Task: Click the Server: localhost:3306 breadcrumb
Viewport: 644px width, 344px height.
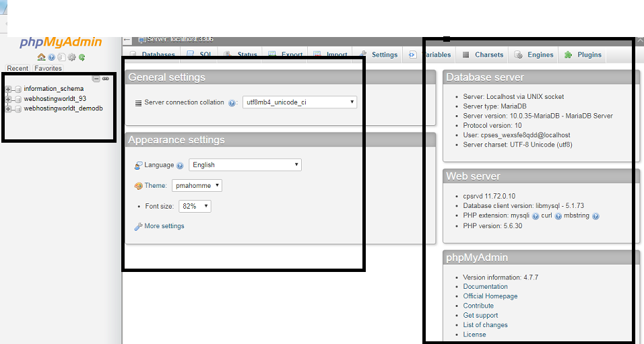Action: tap(180, 40)
